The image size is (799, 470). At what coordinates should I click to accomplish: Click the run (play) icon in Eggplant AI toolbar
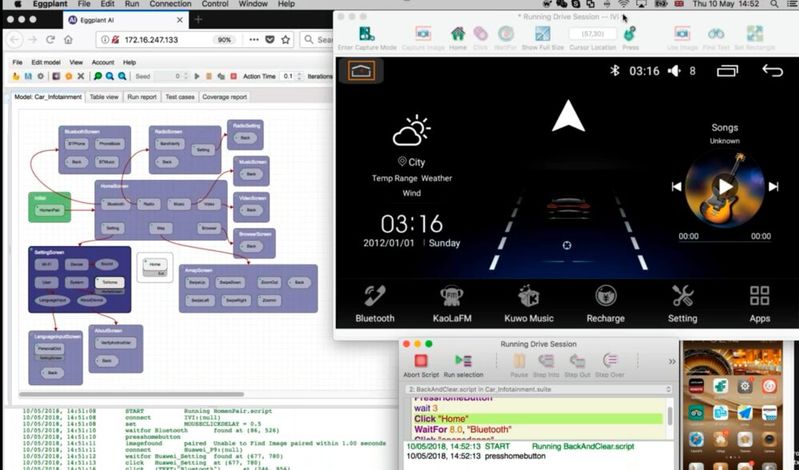pyautogui.click(x=197, y=76)
